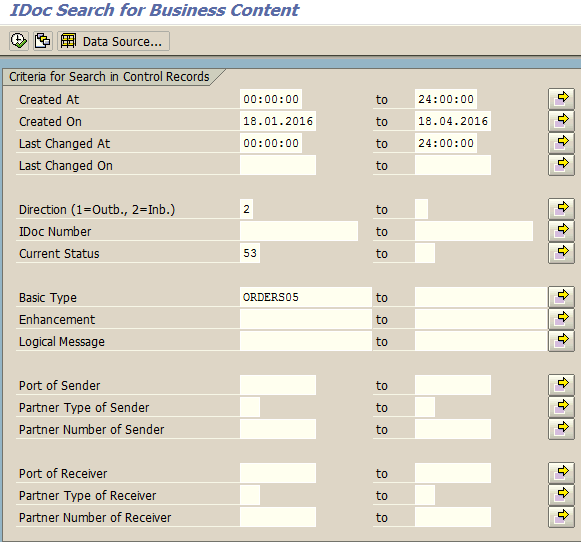This screenshot has height=542, width=581.
Task: Click Partner Number of Sender from field
Action: pos(278,429)
